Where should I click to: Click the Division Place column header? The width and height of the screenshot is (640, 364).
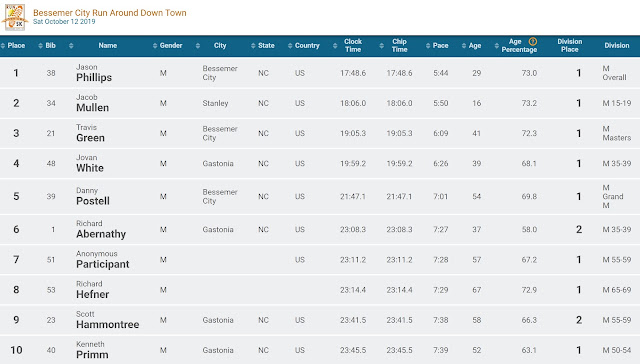pyautogui.click(x=569, y=45)
